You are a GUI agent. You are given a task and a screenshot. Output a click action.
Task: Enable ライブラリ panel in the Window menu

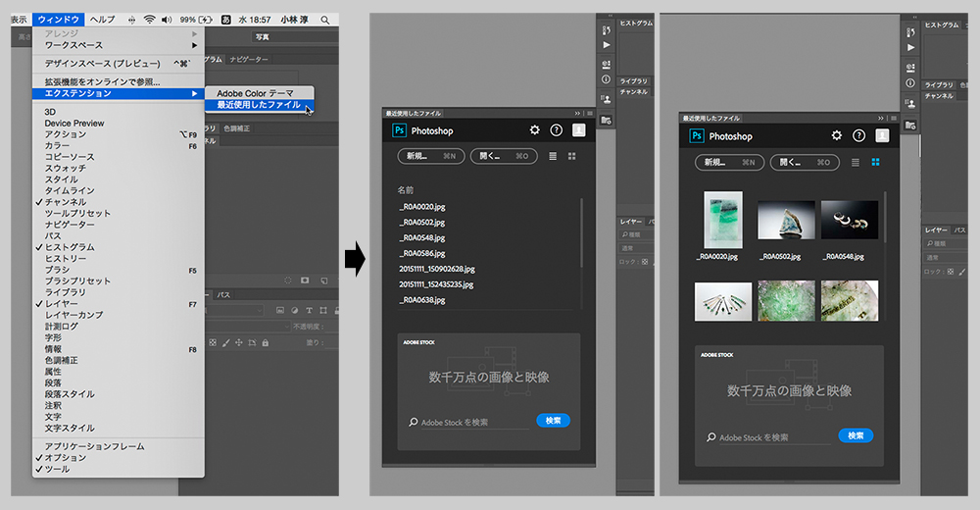[118, 292]
